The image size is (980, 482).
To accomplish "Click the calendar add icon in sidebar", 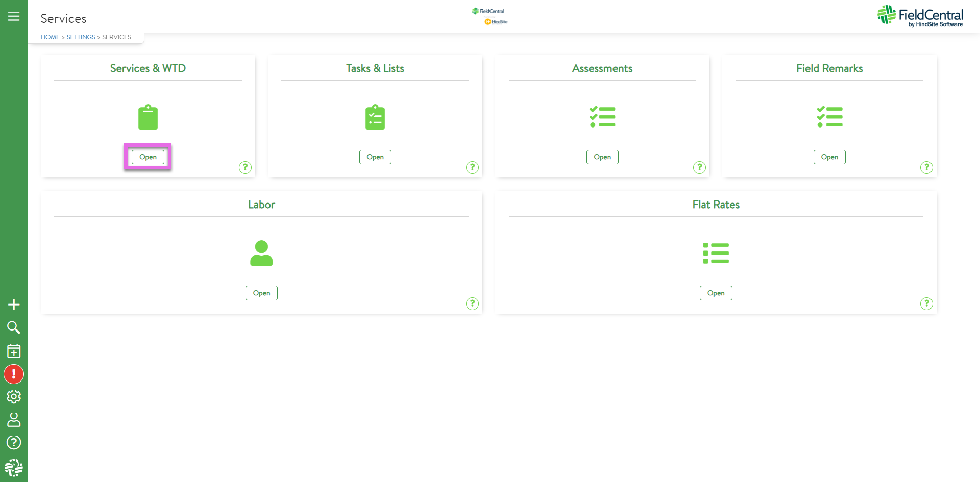I will point(14,351).
